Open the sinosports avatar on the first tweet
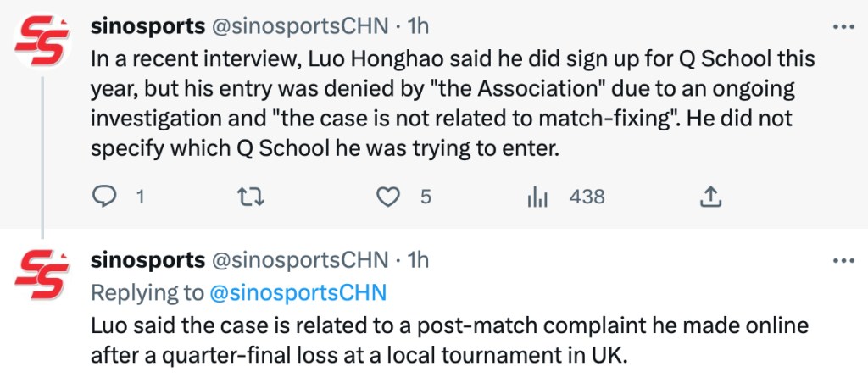Viewport: 868px width, 383px height. (42, 42)
